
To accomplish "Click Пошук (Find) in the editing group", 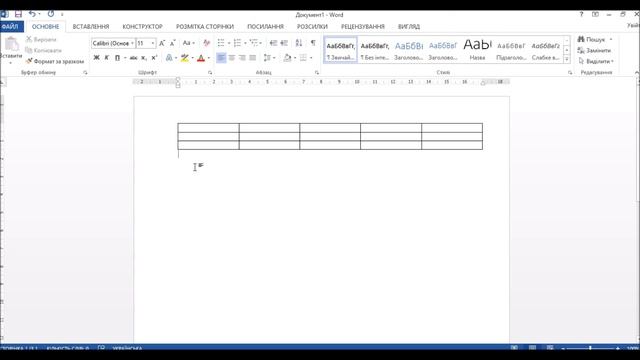I will click(x=591, y=40).
